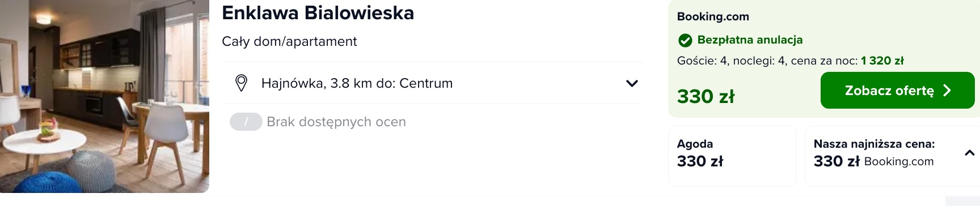Click the Brak dostępnych ocen rating text
Screen dimensions: 980x206
click(x=336, y=122)
